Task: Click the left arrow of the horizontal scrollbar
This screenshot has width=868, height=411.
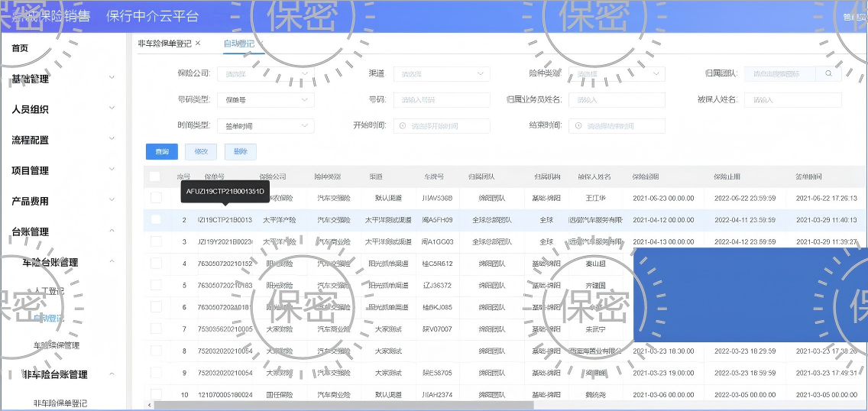Action: (149, 405)
